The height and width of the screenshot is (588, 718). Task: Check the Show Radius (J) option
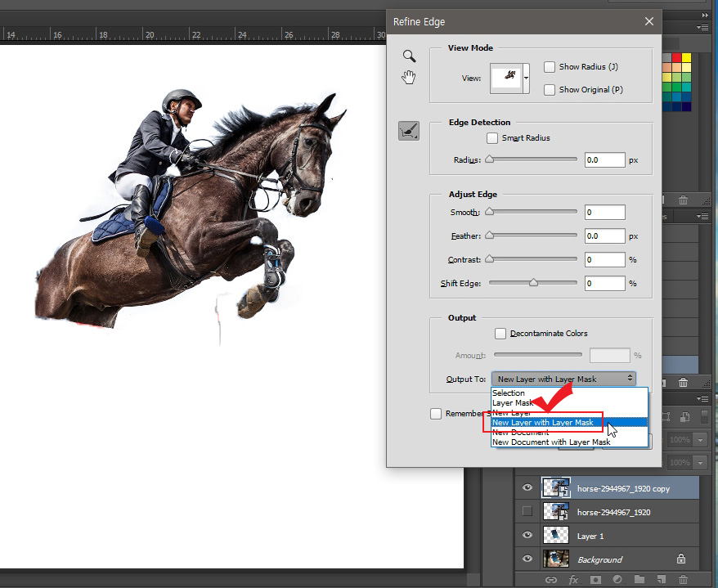pyautogui.click(x=550, y=66)
